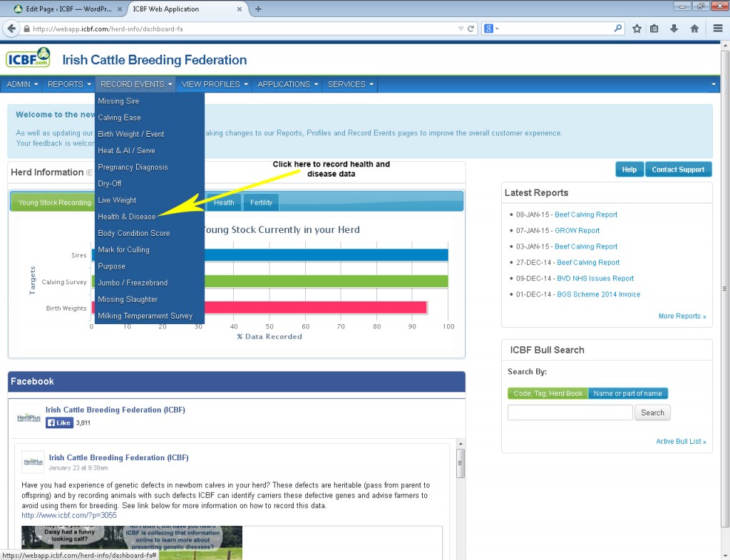
Task: Open the URL history dropdown arrow
Action: (x=461, y=28)
